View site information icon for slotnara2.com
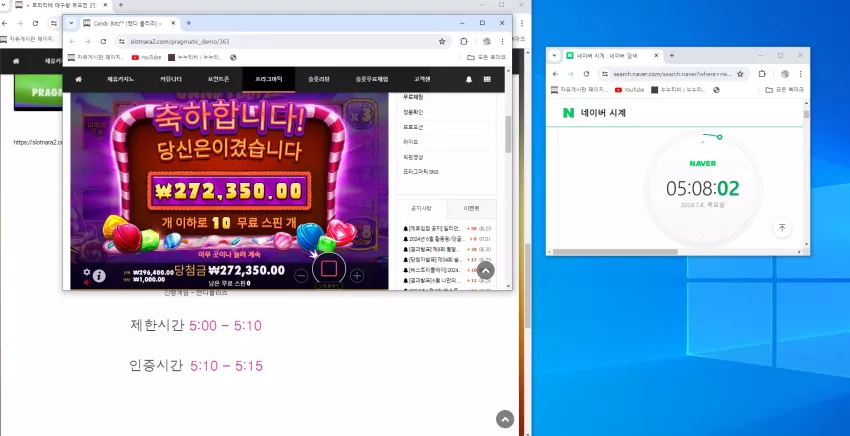This screenshot has height=436, width=850. point(122,41)
